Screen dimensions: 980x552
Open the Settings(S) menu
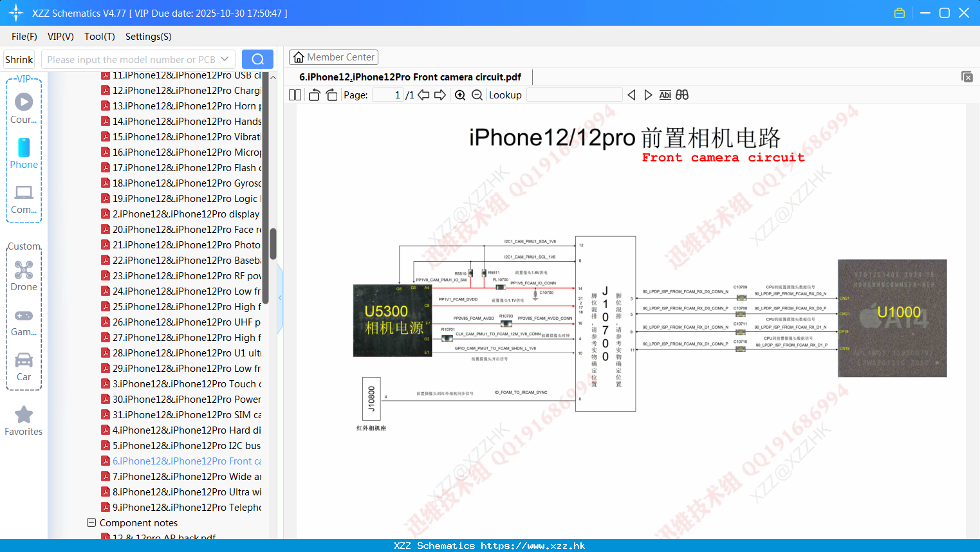149,37
